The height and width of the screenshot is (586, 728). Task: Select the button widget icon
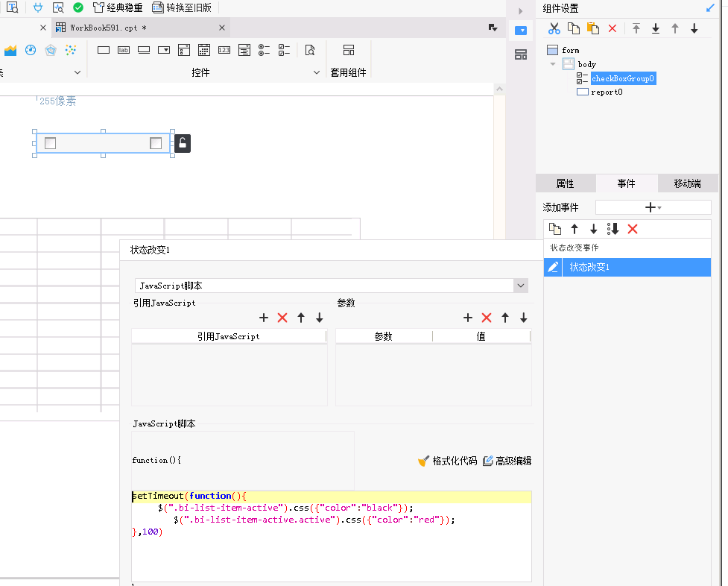[144, 50]
